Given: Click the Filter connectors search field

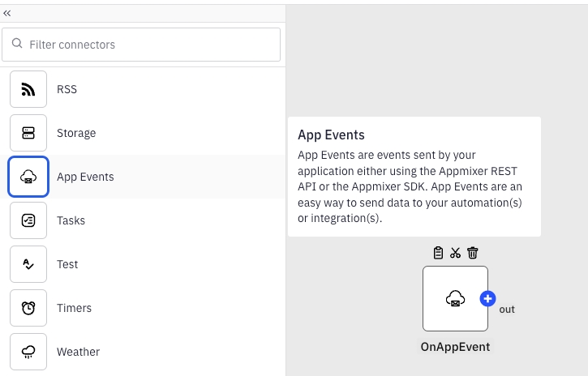Looking at the screenshot, I should point(150,45).
